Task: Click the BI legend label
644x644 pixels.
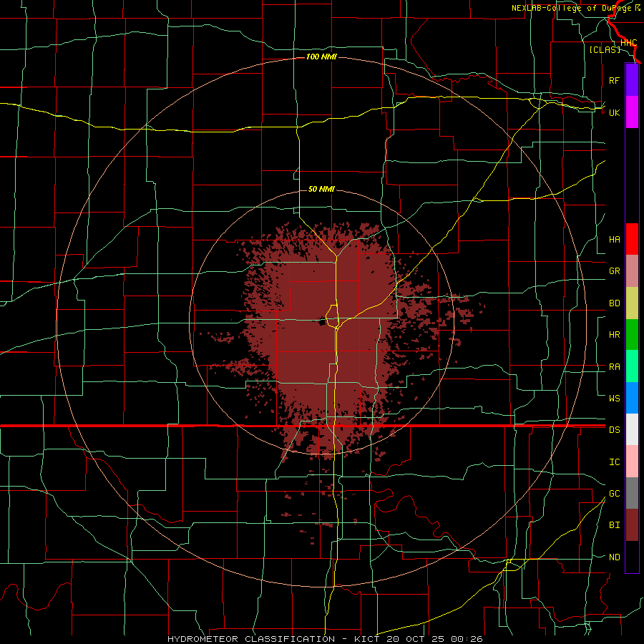Action: click(x=615, y=525)
